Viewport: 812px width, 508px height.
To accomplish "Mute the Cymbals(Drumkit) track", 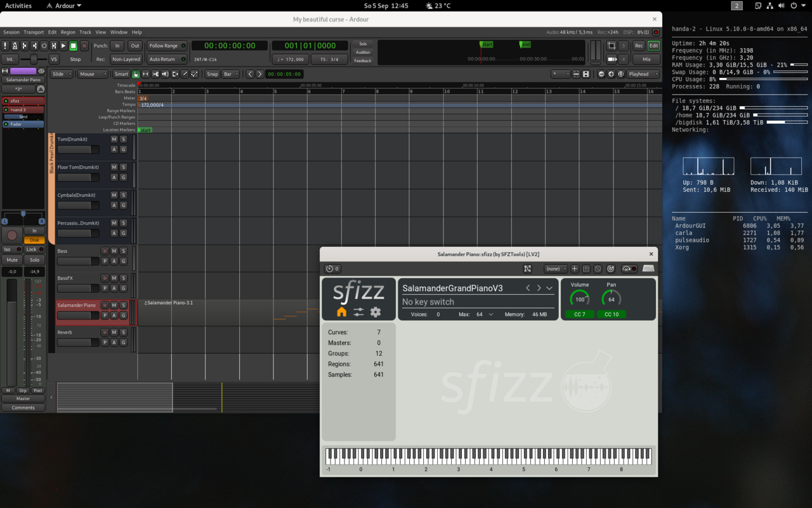I will tap(114, 195).
